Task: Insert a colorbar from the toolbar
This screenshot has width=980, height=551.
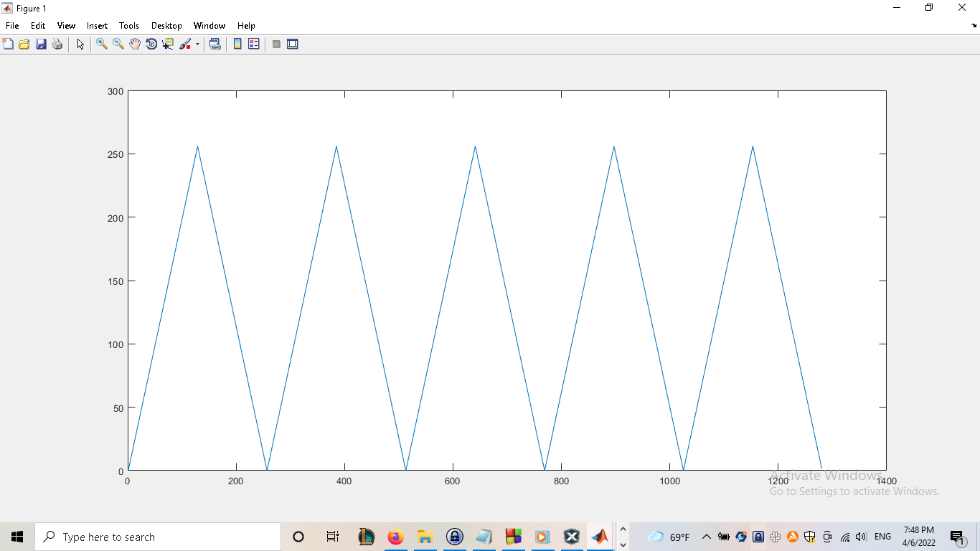Action: click(x=237, y=44)
